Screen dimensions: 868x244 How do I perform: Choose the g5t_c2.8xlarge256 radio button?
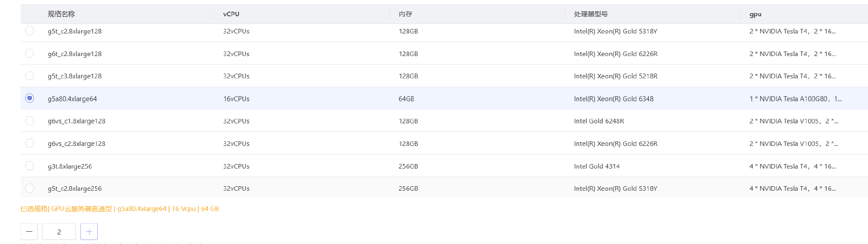pos(30,188)
